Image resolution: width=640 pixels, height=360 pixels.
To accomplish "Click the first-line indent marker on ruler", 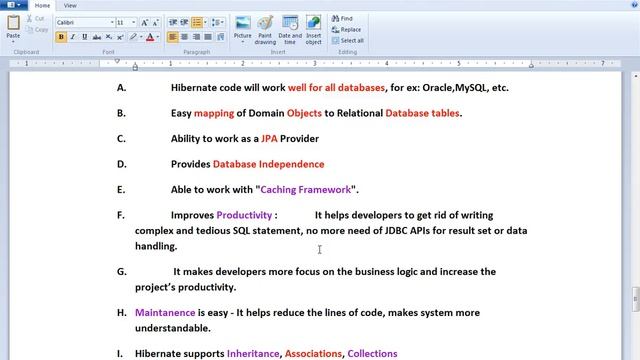I will click(x=117, y=61).
